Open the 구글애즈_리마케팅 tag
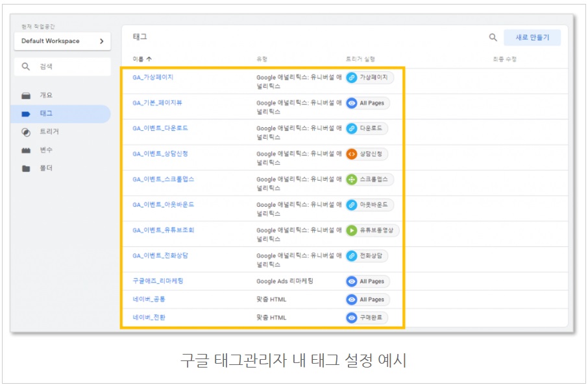The height and width of the screenshot is (387, 588). (x=158, y=281)
